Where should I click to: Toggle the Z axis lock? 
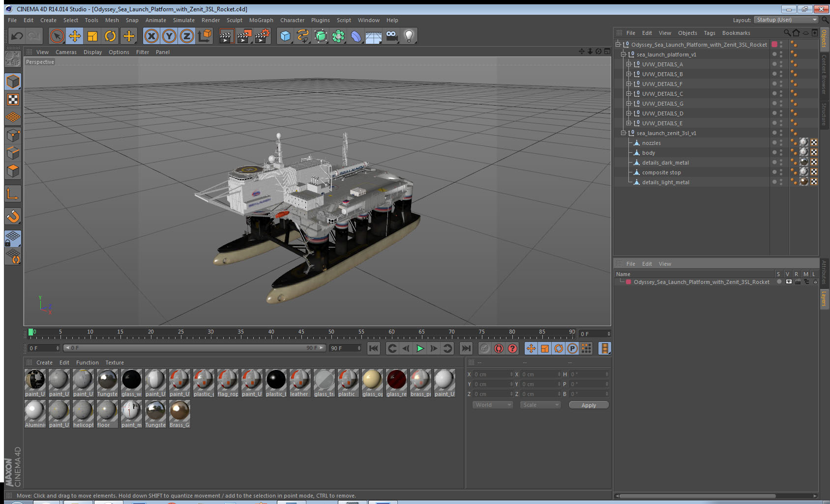coord(187,36)
